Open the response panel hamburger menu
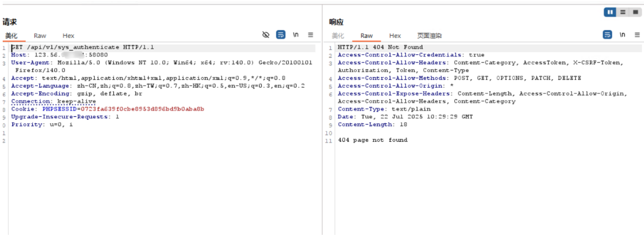This screenshot has width=644, height=244. 636,35
